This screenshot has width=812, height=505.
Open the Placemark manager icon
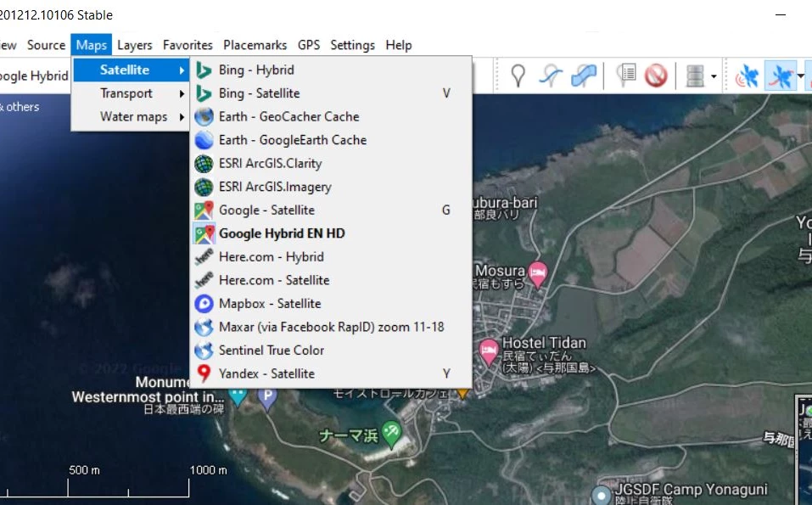click(x=626, y=76)
